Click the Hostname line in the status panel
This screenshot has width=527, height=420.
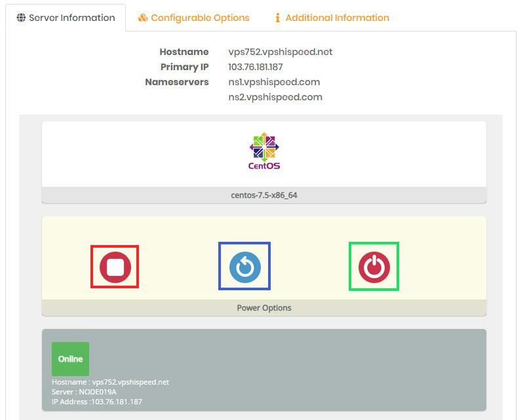[110, 382]
